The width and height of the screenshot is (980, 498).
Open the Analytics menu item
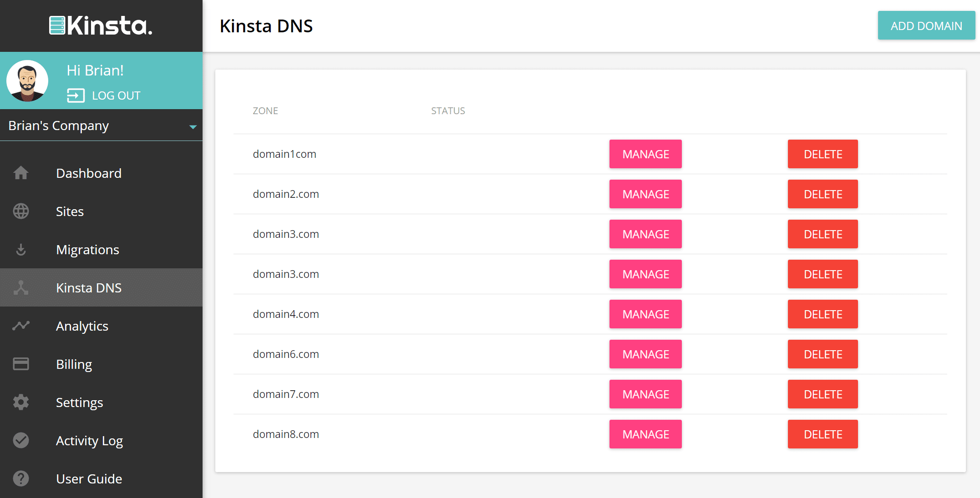[82, 326]
